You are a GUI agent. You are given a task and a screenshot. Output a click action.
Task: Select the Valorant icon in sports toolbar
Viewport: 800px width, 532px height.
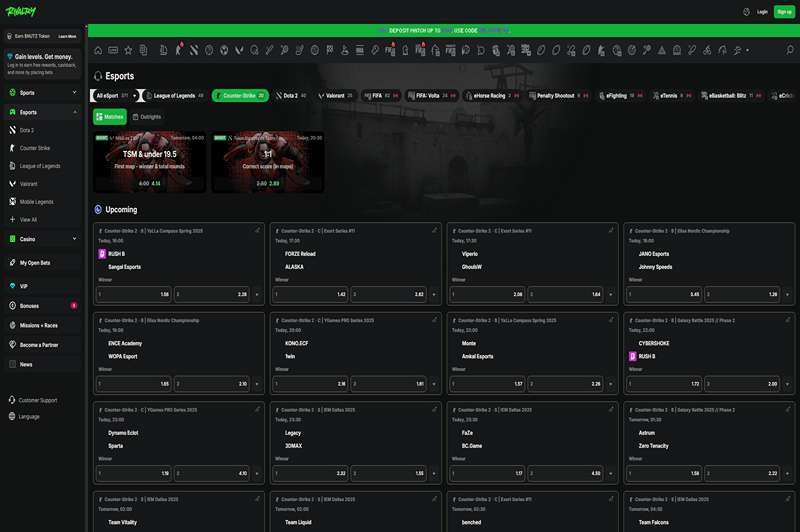click(239, 50)
